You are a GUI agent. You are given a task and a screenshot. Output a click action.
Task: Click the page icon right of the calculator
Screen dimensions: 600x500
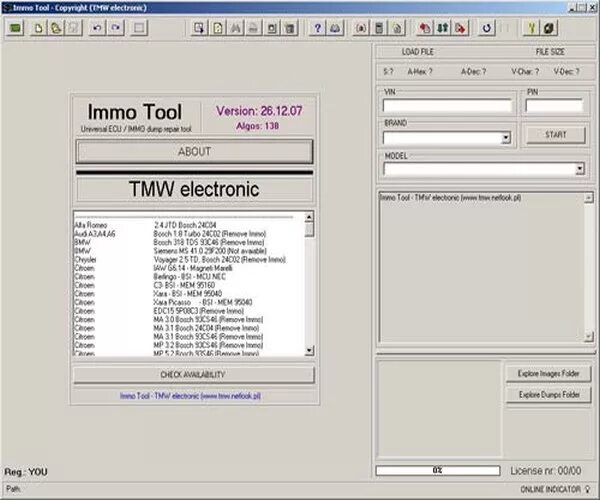click(397, 28)
